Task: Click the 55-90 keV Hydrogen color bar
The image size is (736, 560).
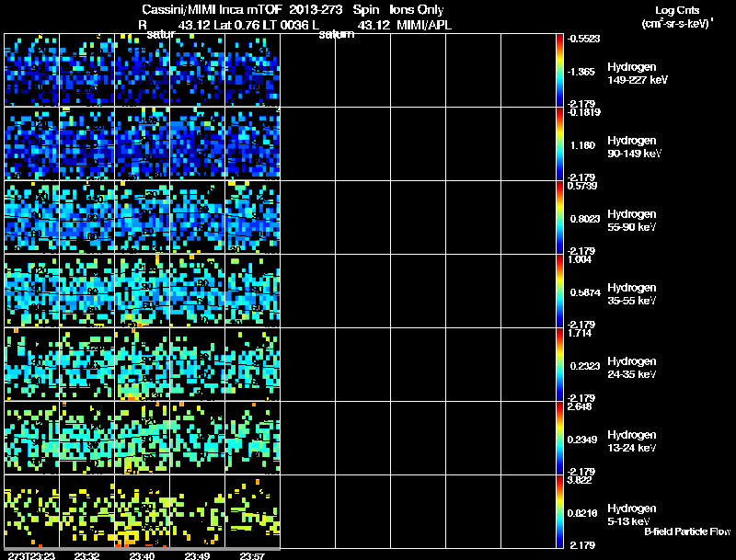Action: [x=561, y=217]
